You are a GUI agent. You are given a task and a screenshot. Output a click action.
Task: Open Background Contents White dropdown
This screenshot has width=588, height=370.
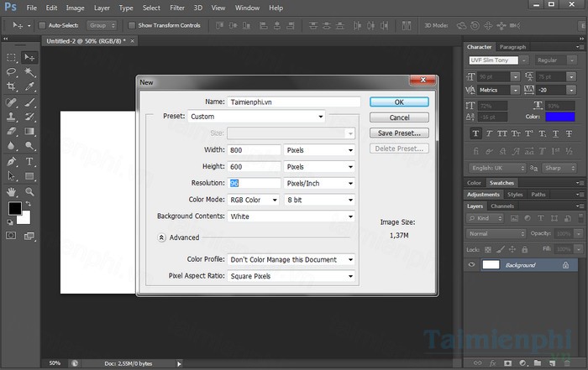tap(291, 216)
